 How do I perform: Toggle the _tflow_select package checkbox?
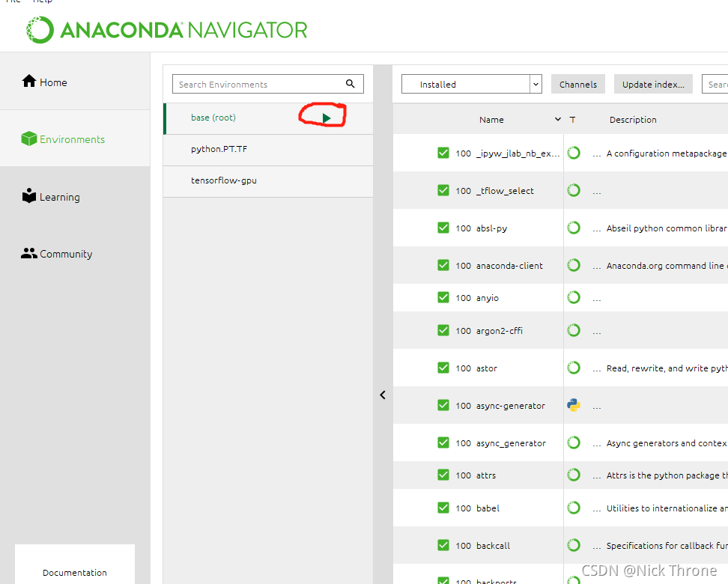(x=443, y=190)
